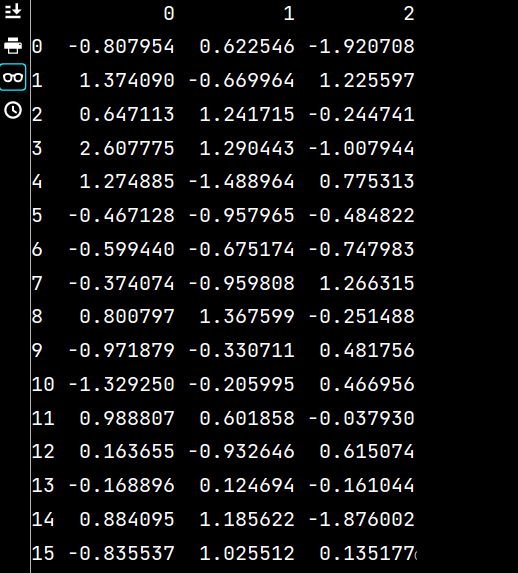This screenshot has height=573, width=518.
Task: Click row index 11
Action: pyautogui.click(x=43, y=418)
